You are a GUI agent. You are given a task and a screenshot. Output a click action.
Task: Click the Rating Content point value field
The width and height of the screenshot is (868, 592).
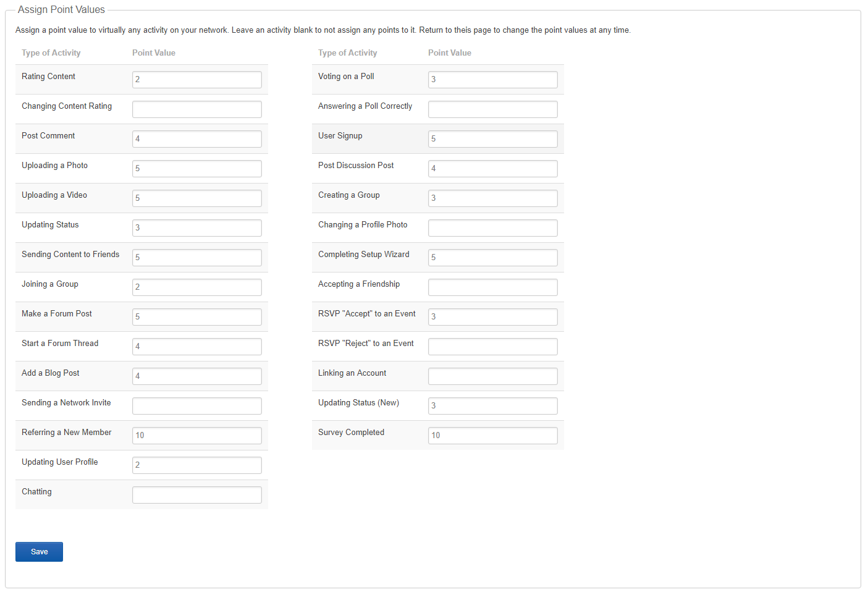(196, 80)
